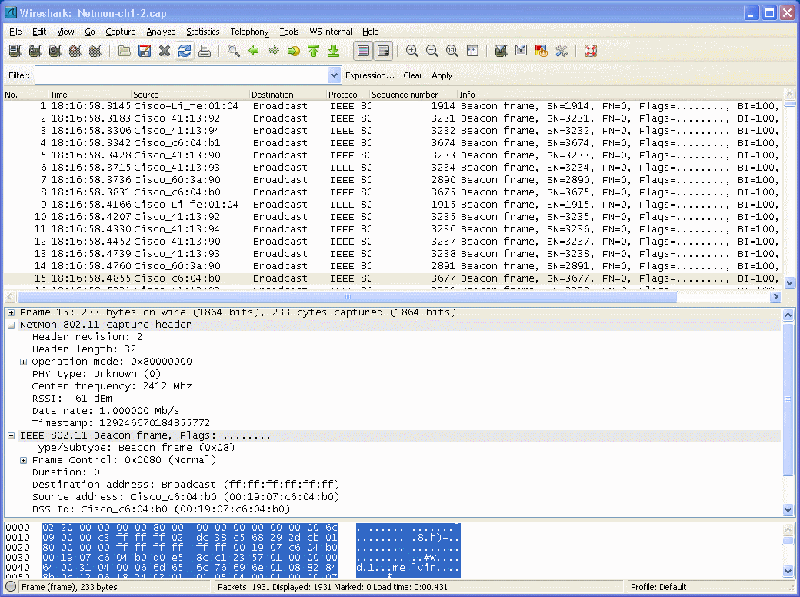
Task: Focus the display filter input field
Action: (181, 76)
